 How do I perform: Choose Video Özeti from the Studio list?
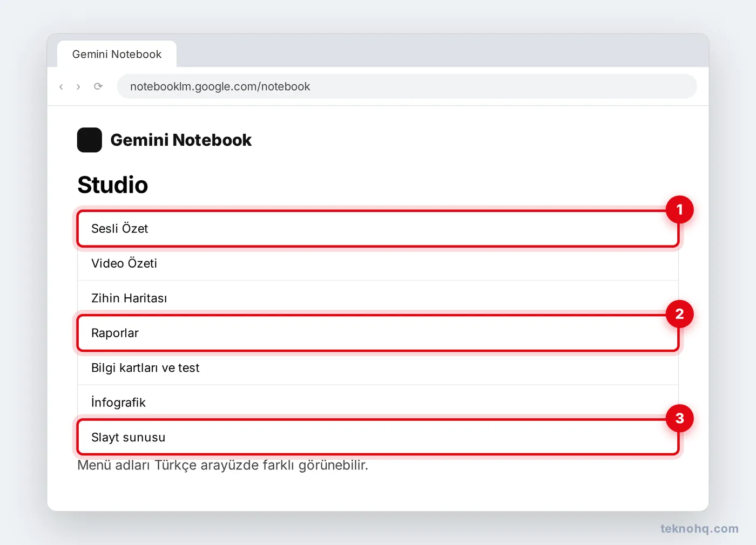[x=378, y=263]
